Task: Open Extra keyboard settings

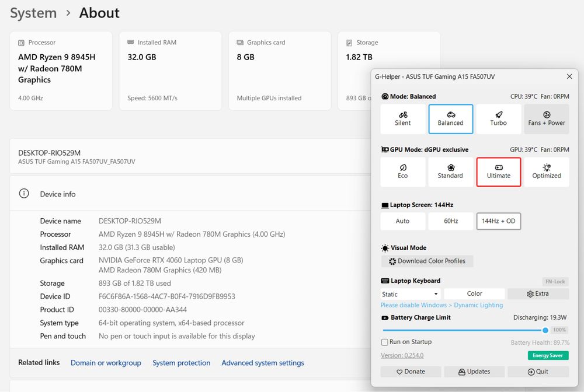Action: (x=538, y=294)
